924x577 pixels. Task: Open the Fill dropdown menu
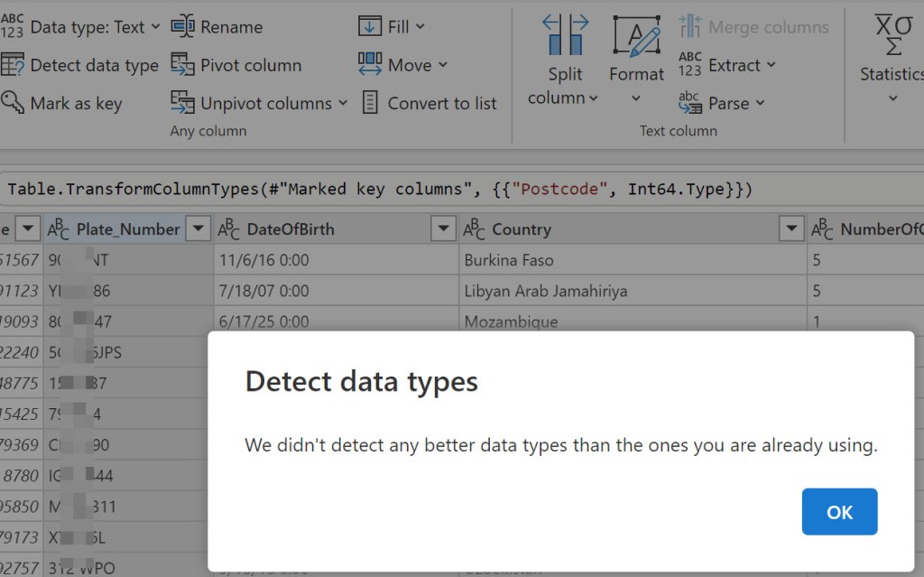point(420,27)
